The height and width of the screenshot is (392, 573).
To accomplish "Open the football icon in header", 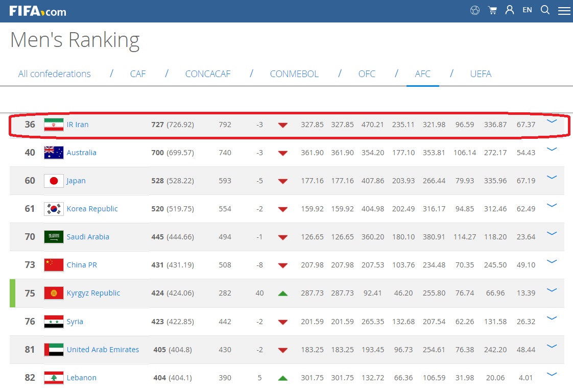I will 475,10.
